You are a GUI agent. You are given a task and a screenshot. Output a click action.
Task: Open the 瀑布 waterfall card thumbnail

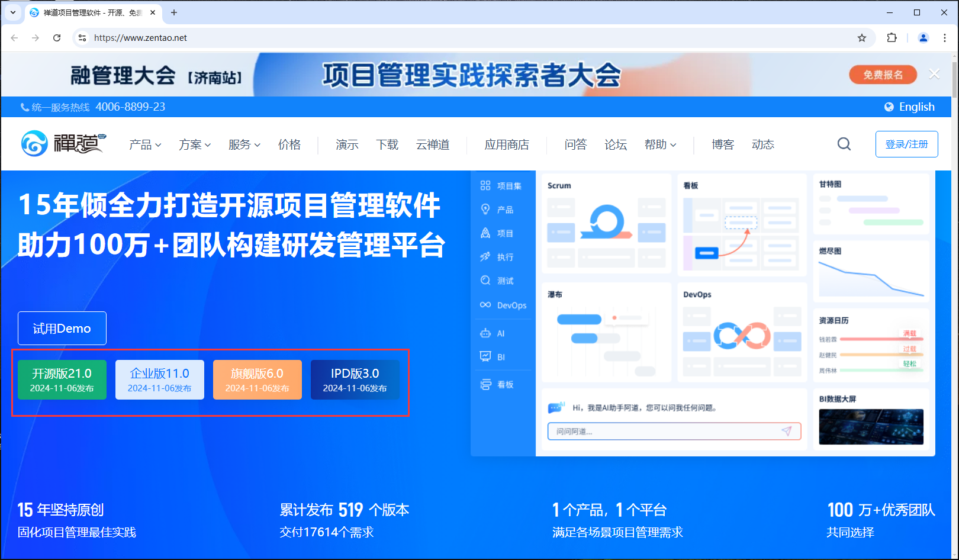[x=607, y=332]
